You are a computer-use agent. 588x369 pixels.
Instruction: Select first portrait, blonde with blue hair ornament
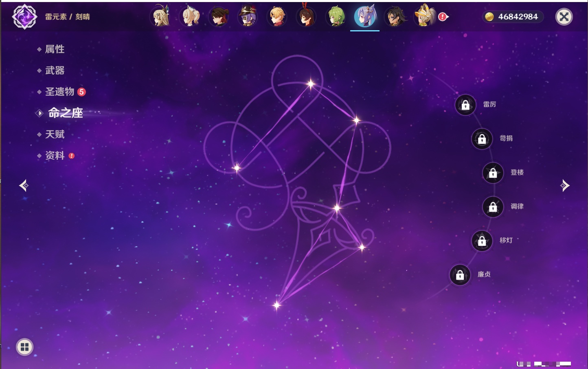click(161, 17)
